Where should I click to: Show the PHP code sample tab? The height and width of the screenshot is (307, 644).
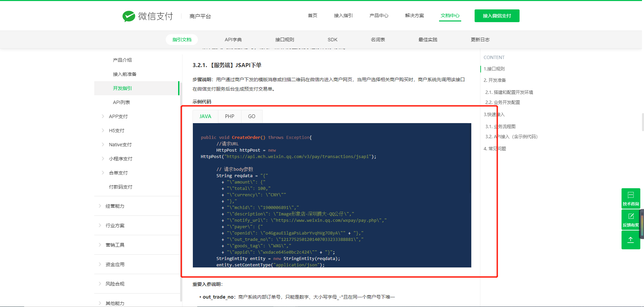click(230, 116)
